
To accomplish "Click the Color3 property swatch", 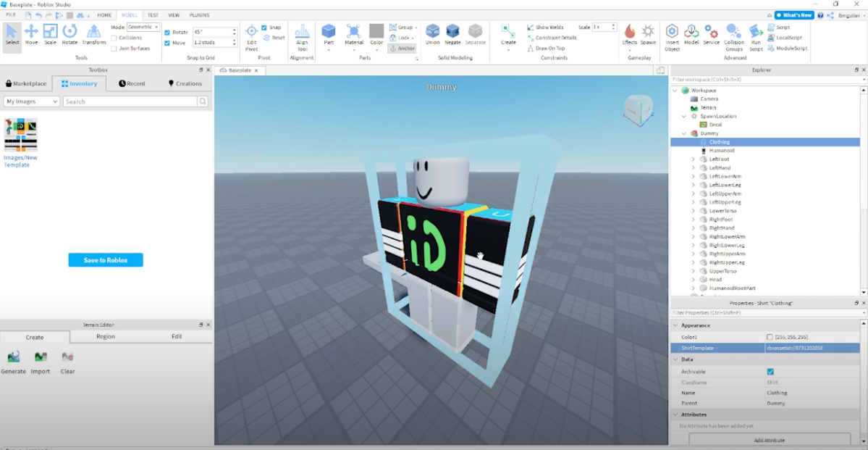I will tap(770, 338).
